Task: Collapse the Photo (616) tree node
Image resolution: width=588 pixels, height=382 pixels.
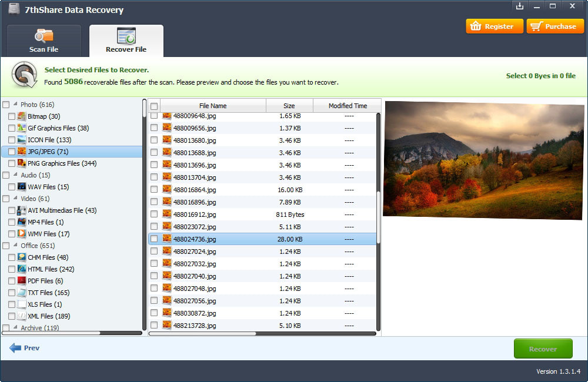Action: pos(15,104)
